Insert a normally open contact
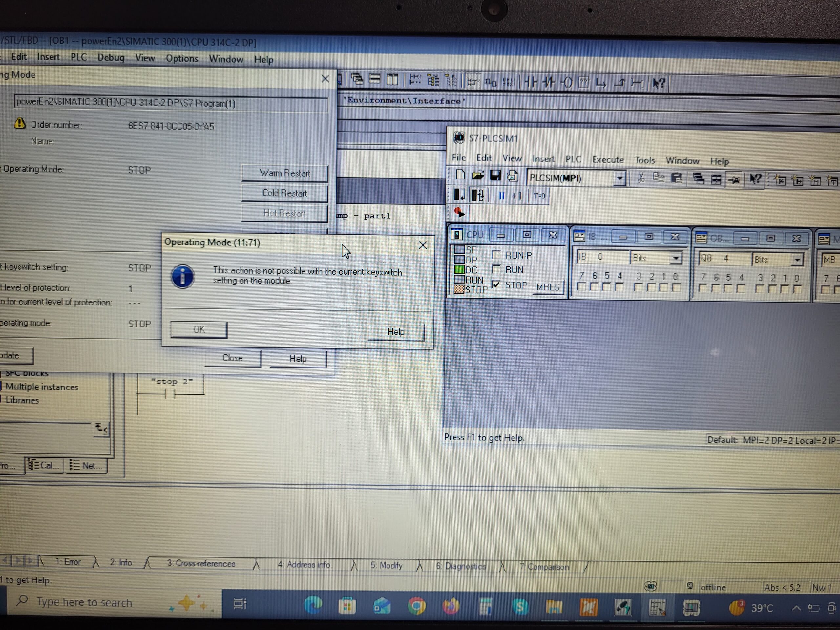Viewport: 840px width, 630px height. click(x=530, y=82)
